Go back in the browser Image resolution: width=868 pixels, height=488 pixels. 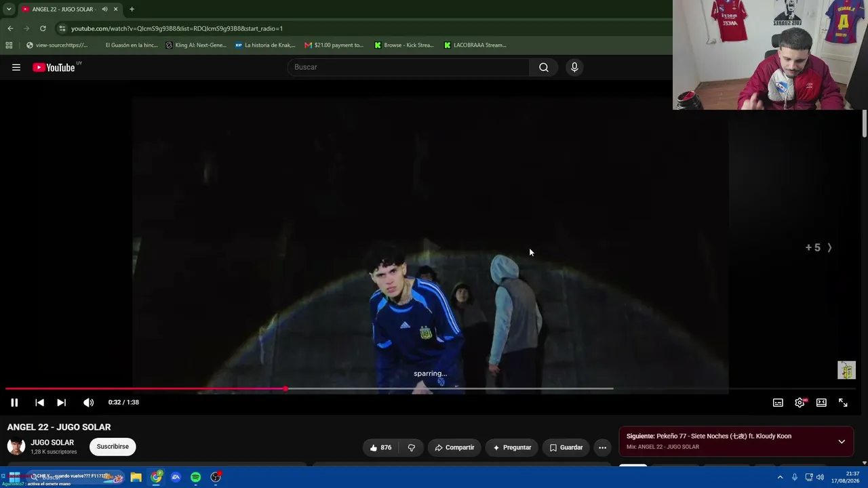(10, 28)
